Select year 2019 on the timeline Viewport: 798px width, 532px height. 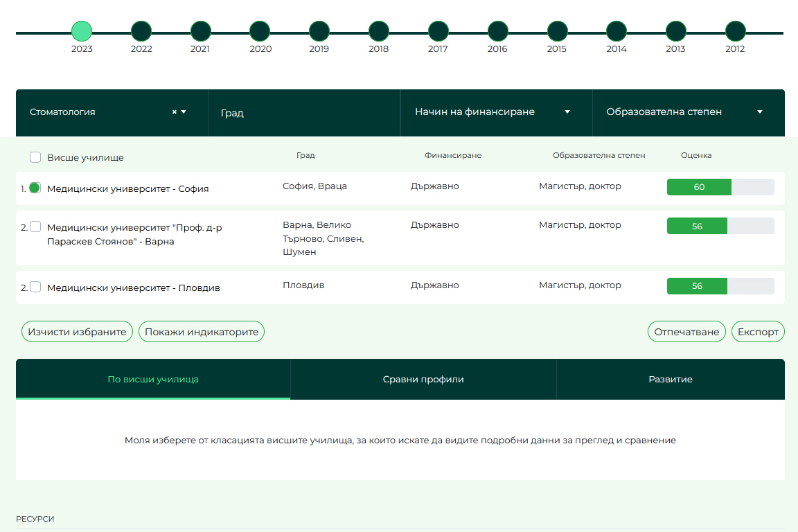pyautogui.click(x=319, y=32)
